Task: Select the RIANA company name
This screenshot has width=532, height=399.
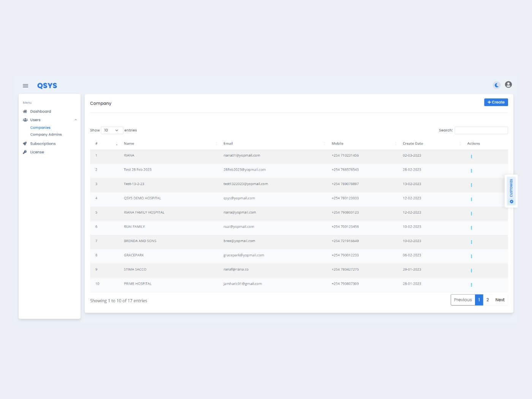Action: click(129, 155)
